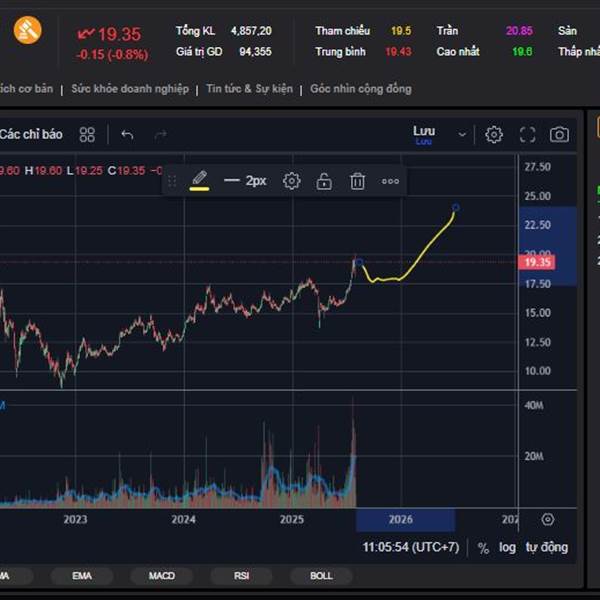Click the orange auction gavel stock logo
Viewport: 600px width, 600px height.
click(28, 30)
